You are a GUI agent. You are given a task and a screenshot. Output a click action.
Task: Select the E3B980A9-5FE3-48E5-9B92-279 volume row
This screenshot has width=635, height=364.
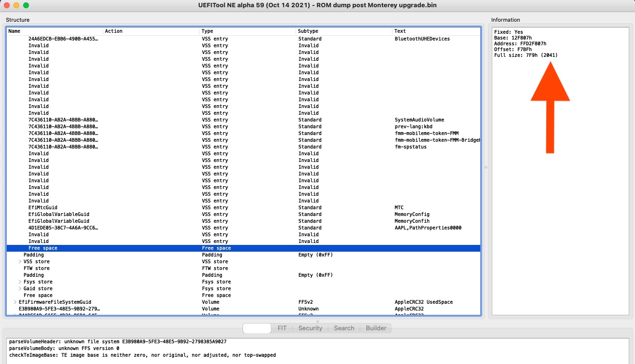click(243, 309)
